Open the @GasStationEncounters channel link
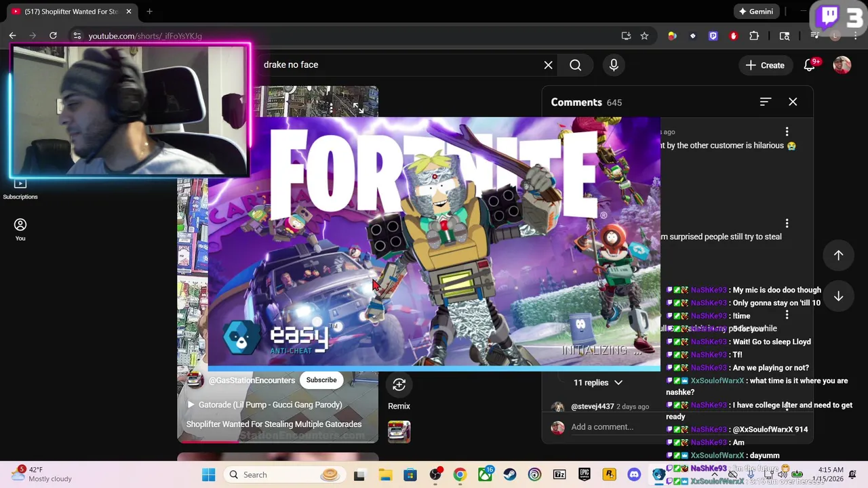This screenshot has width=868, height=488. pyautogui.click(x=252, y=381)
